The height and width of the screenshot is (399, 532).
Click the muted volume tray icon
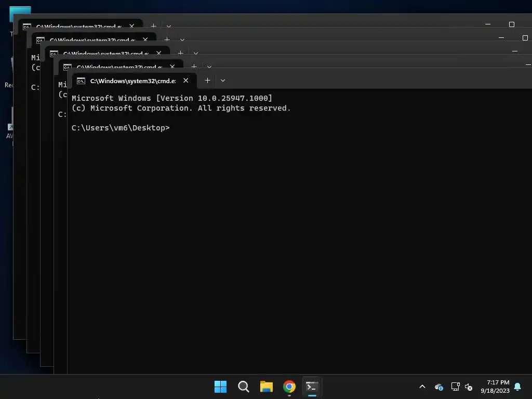469,387
